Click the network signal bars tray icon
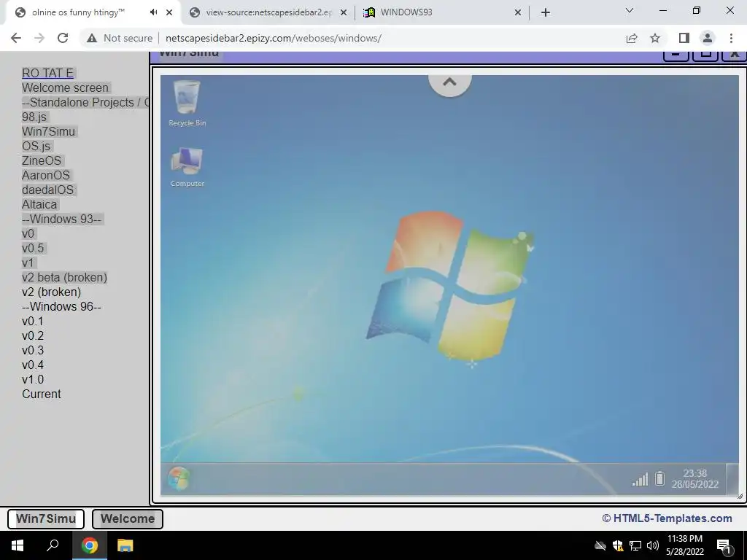This screenshot has height=560, width=747. (640, 479)
